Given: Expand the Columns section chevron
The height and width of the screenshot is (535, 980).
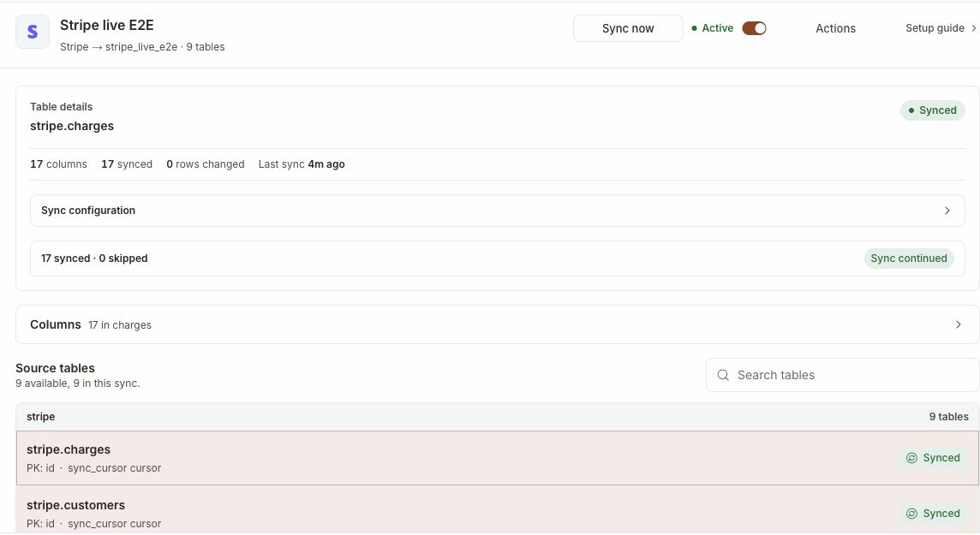Looking at the screenshot, I should [x=958, y=324].
